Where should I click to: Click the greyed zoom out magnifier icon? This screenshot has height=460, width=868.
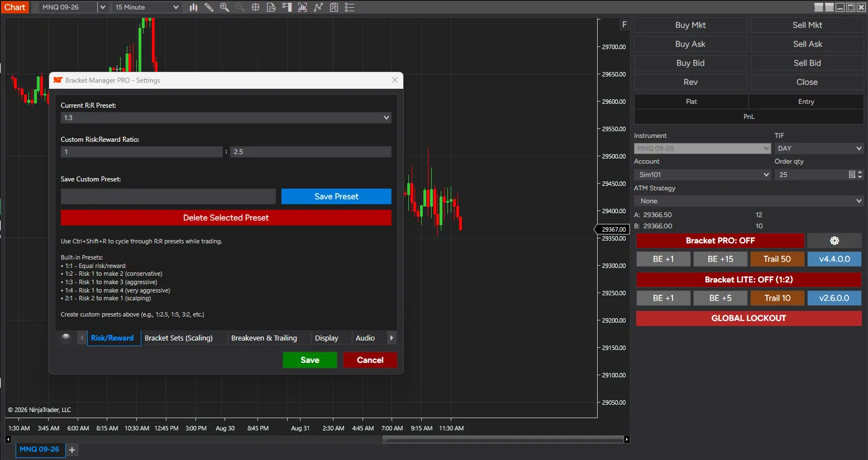240,7
